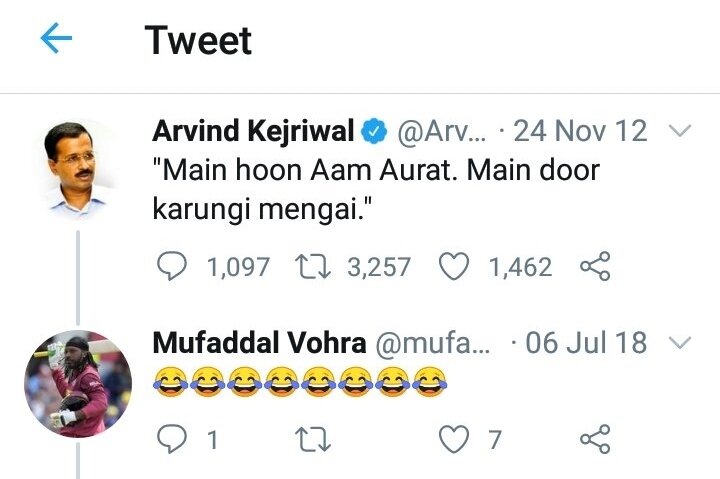Open the "Main hoon Aam Aurat" tweet text
720x479 pixels.
(375, 190)
